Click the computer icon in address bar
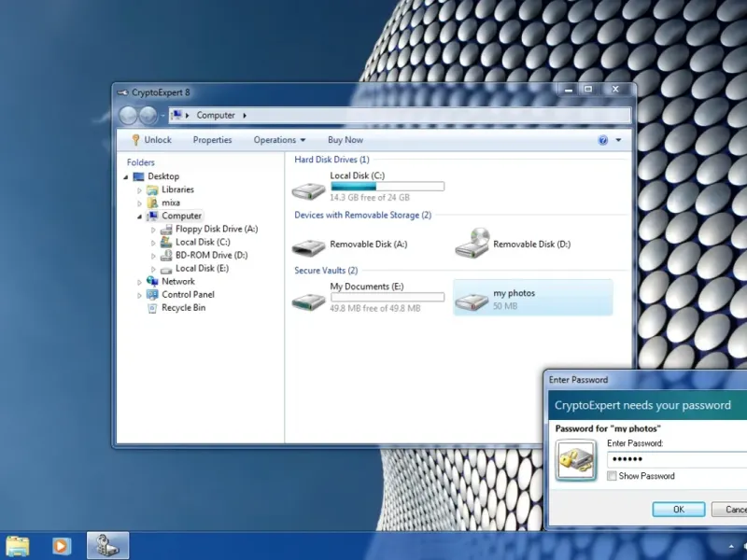This screenshot has width=747, height=560. pyautogui.click(x=176, y=115)
